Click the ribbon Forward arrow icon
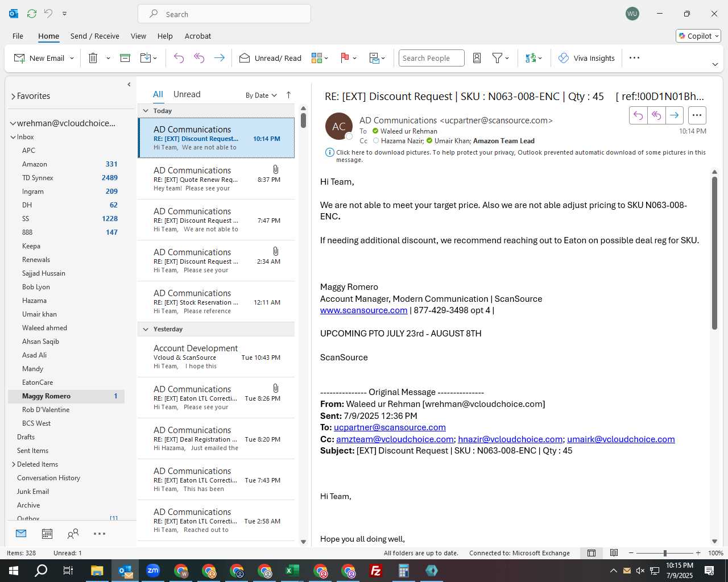 (219, 58)
